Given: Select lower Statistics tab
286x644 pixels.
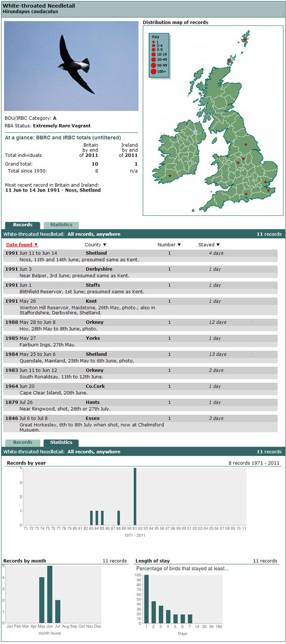Looking at the screenshot, I should (x=61, y=443).
